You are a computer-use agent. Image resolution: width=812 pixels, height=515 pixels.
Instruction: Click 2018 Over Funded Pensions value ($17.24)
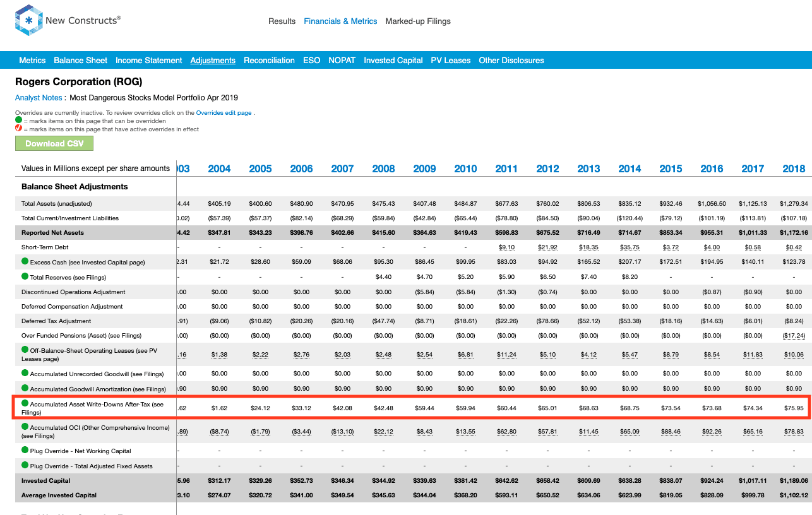point(794,336)
